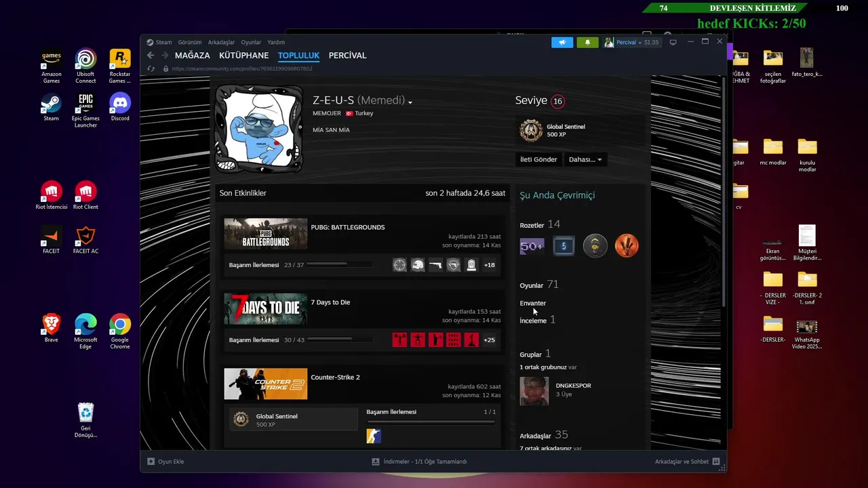868x488 pixels.
Task: Open the years of service badge 5
Action: click(564, 246)
